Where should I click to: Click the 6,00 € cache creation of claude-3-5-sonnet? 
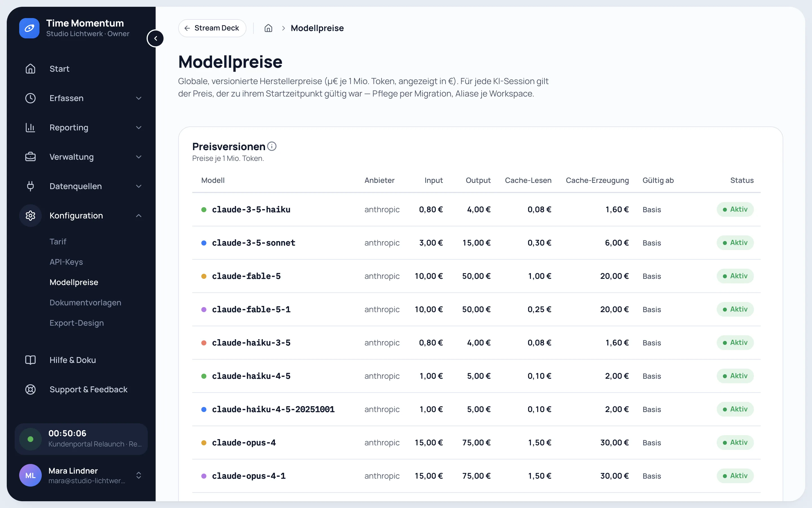(x=617, y=243)
